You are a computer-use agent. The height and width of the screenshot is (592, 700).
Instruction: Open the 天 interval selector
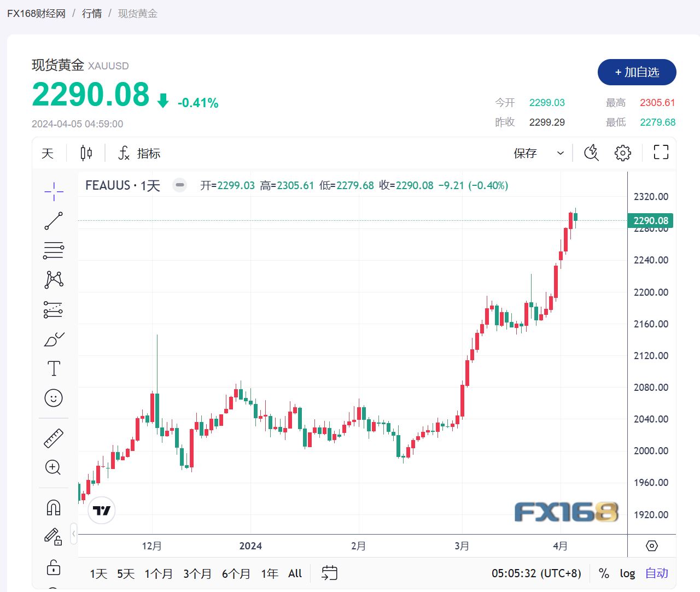[48, 153]
